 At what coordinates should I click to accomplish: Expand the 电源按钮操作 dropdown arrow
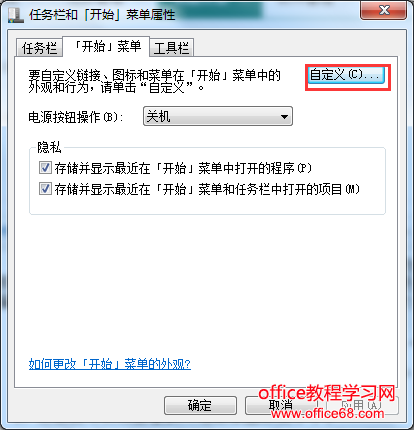[x=284, y=116]
